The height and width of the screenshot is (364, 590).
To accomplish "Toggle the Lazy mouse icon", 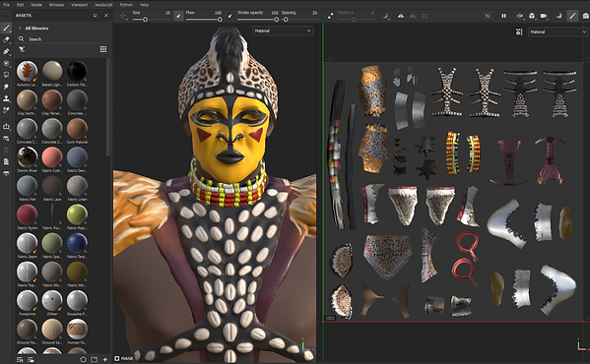I will pos(330,16).
